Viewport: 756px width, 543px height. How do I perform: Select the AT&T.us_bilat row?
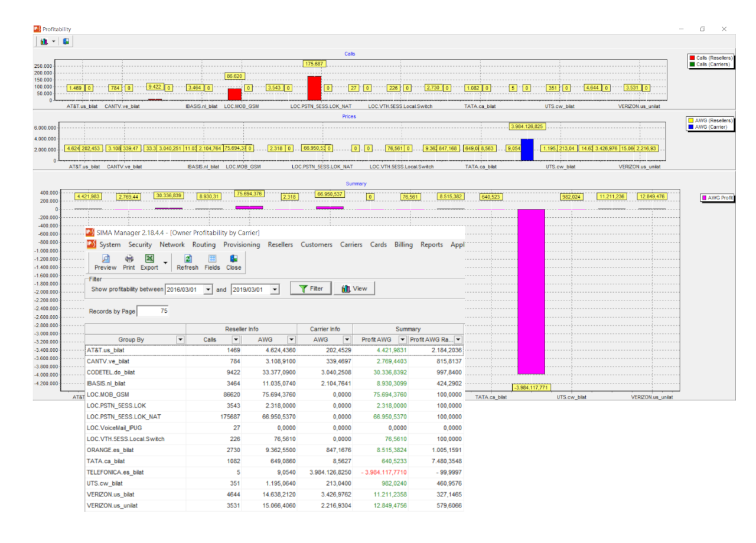[x=274, y=350]
